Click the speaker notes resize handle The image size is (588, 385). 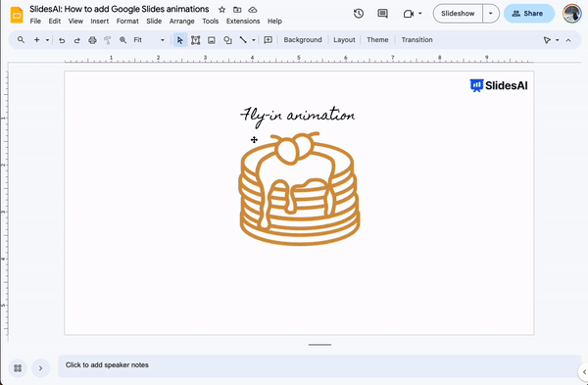point(319,345)
